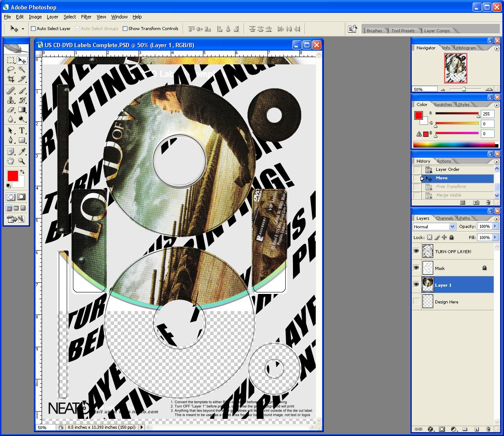This screenshot has height=436, width=504.
Task: Reset default foreground and background colors
Action: click(x=9, y=186)
